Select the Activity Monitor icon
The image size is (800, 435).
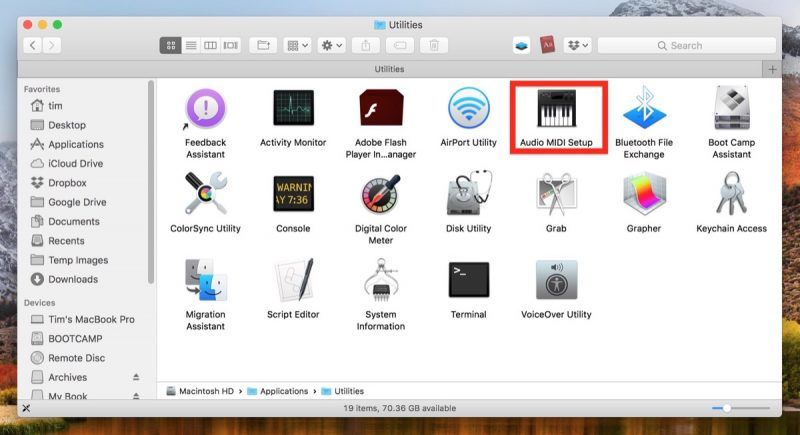pos(293,110)
